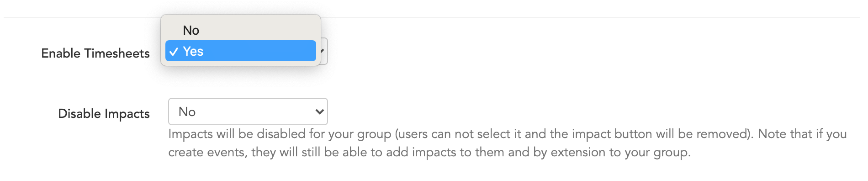
Task: Click the 'Note that if you' text
Action: [x=803, y=134]
